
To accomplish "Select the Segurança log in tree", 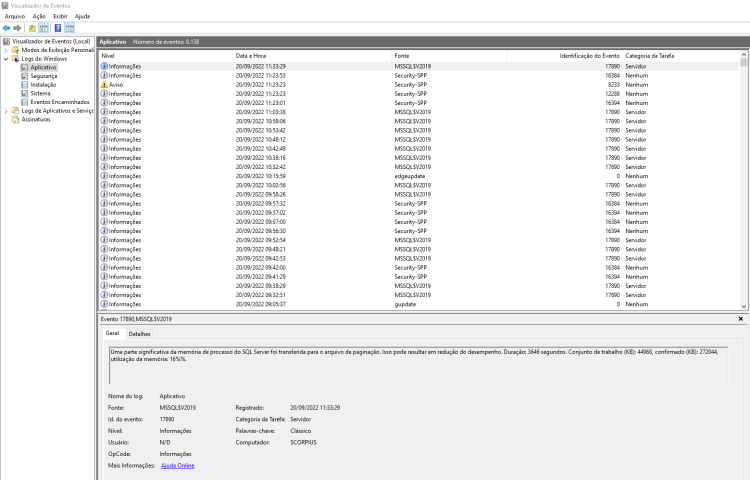I will pos(44,76).
